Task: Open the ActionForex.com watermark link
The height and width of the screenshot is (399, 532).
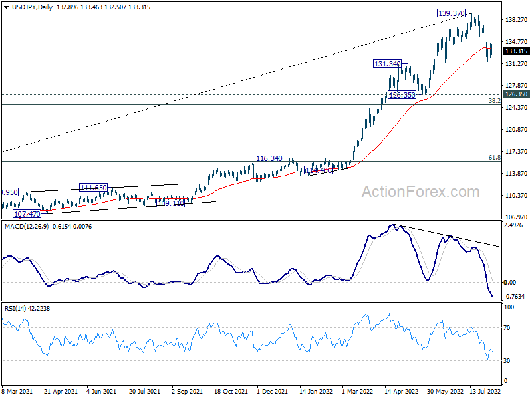Action: [x=420, y=192]
